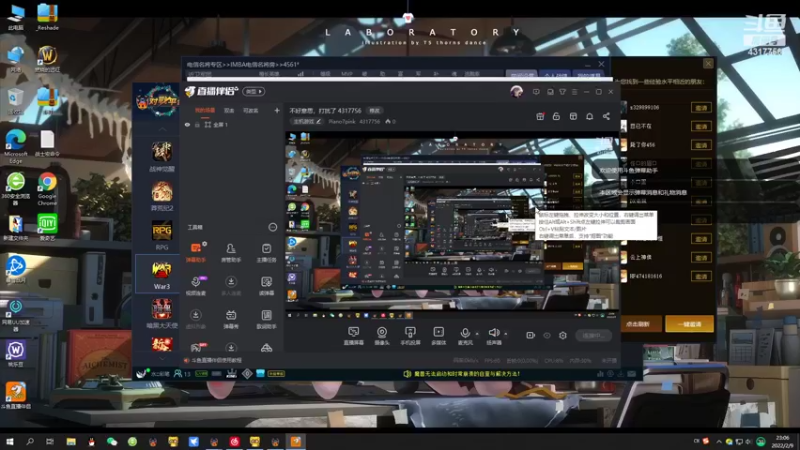Click the user avatar in title bar

tap(516, 92)
